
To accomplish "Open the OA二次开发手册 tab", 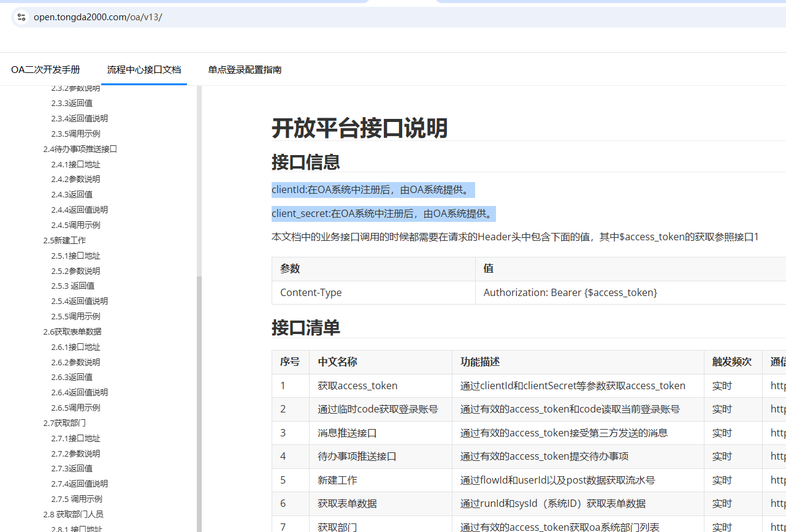I will (x=45, y=70).
